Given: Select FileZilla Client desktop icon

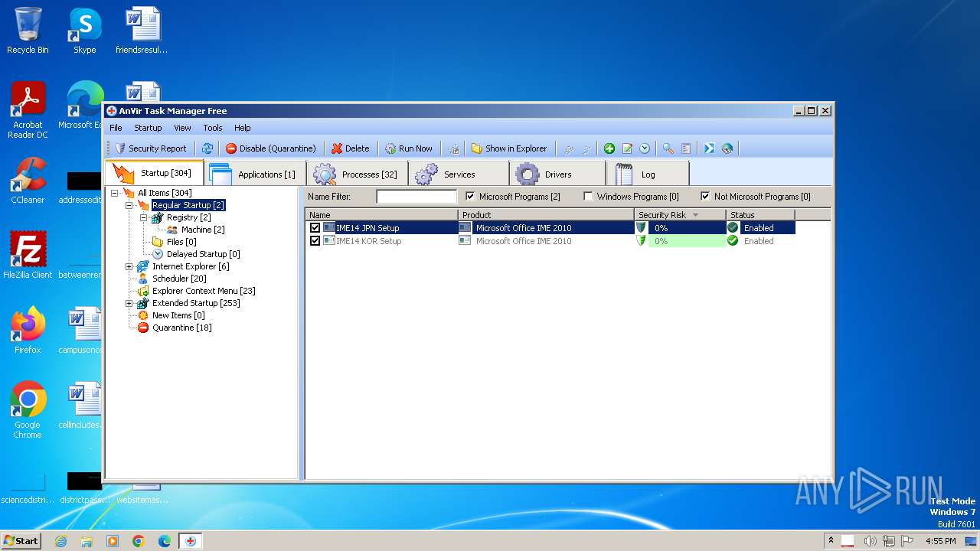Looking at the screenshot, I should [28, 256].
